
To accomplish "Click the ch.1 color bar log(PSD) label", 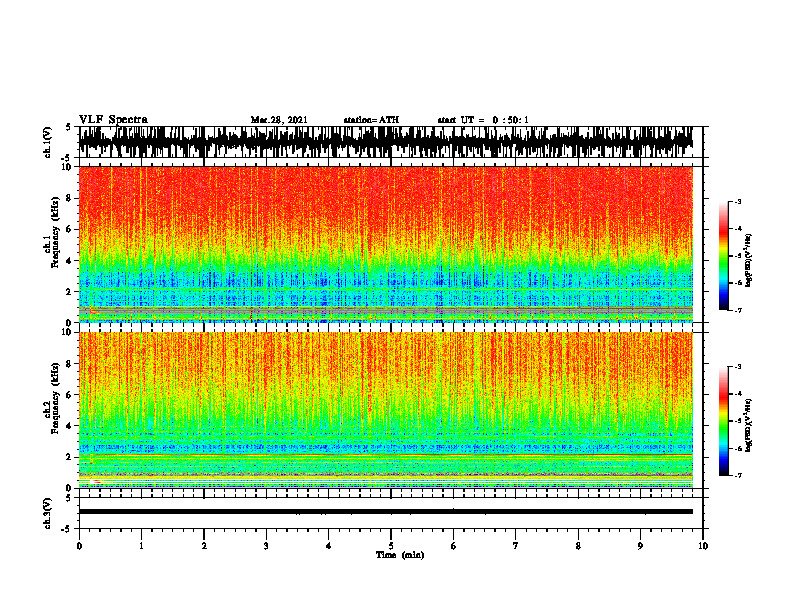I will tap(748, 261).
